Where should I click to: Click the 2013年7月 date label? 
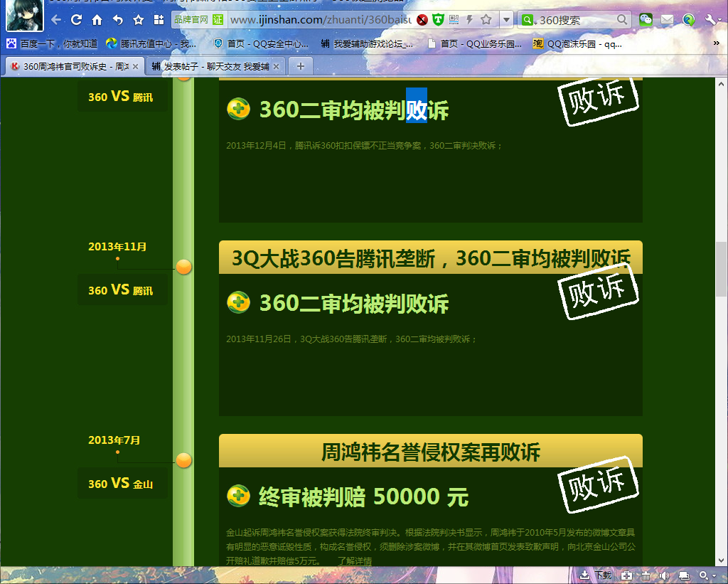point(114,440)
